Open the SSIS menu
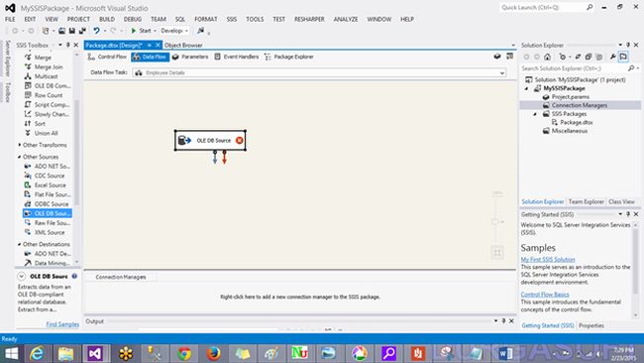The image size is (644, 363). pos(232,19)
